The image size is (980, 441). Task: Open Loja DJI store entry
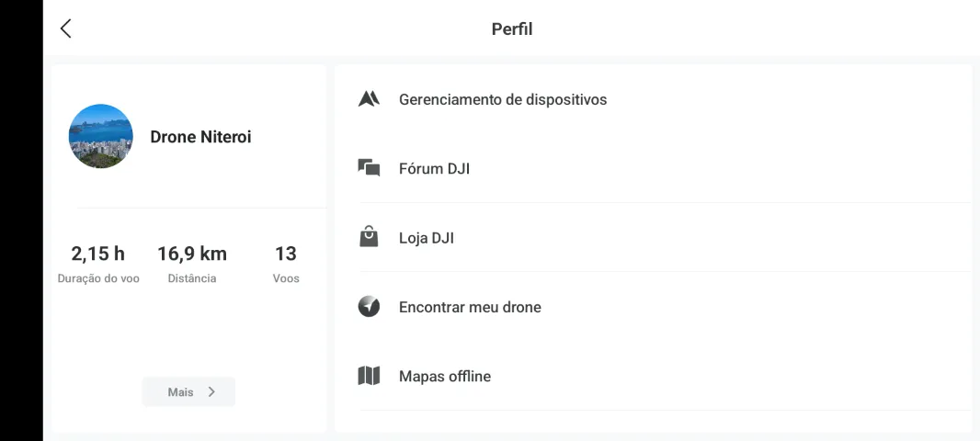(x=653, y=237)
